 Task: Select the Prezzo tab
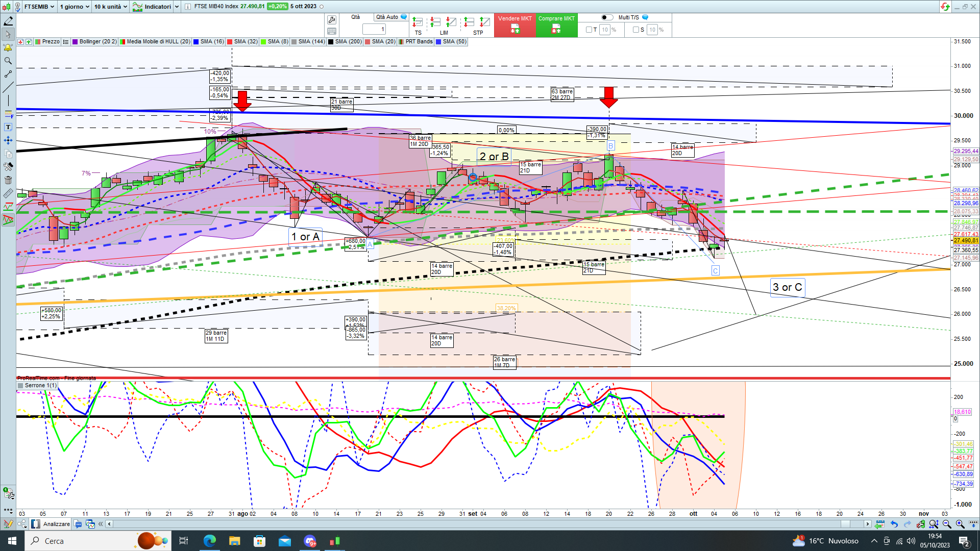(47, 42)
